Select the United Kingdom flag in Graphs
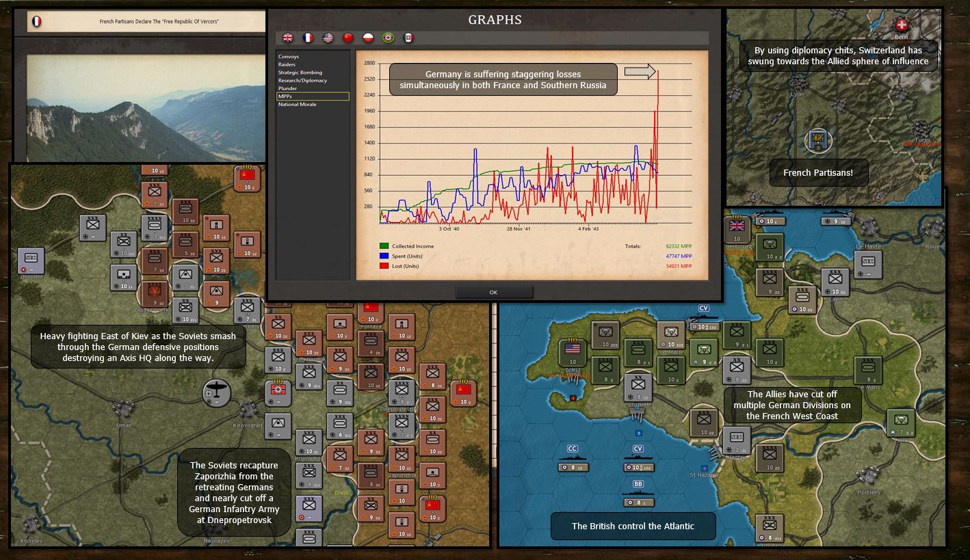 [x=289, y=38]
